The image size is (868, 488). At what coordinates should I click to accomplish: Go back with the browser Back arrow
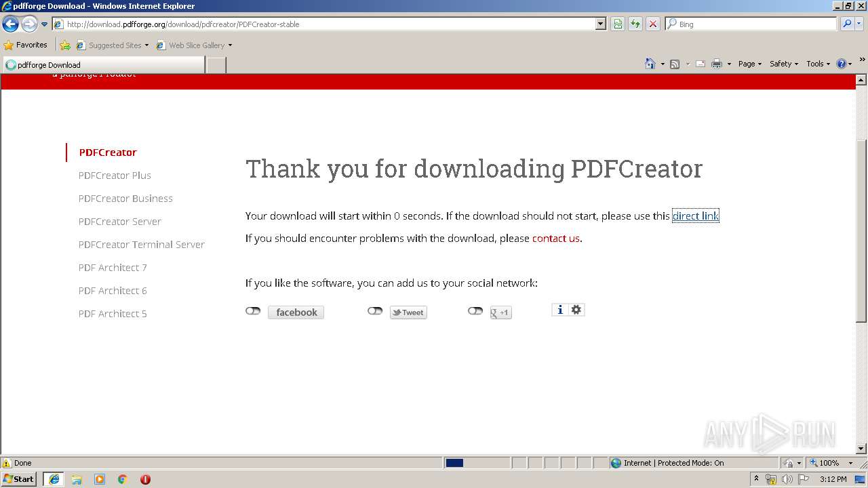(x=10, y=24)
